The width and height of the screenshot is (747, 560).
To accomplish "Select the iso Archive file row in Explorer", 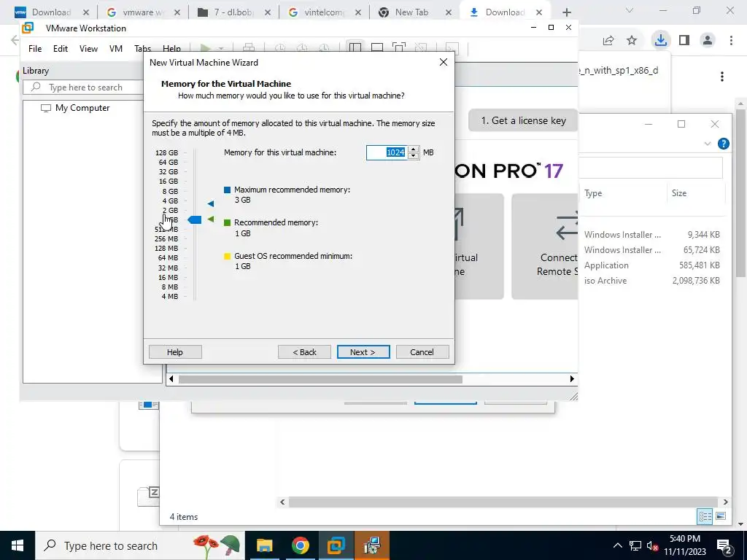I will pyautogui.click(x=651, y=281).
